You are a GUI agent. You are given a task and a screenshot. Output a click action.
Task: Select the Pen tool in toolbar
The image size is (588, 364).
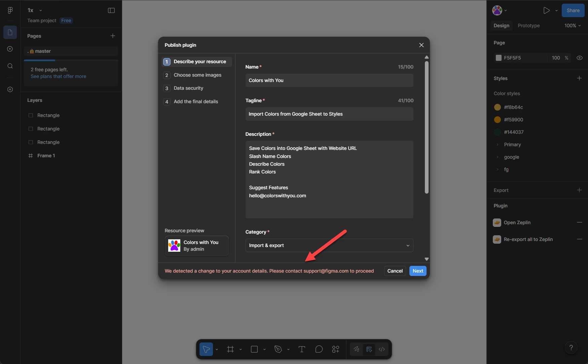pos(278,349)
